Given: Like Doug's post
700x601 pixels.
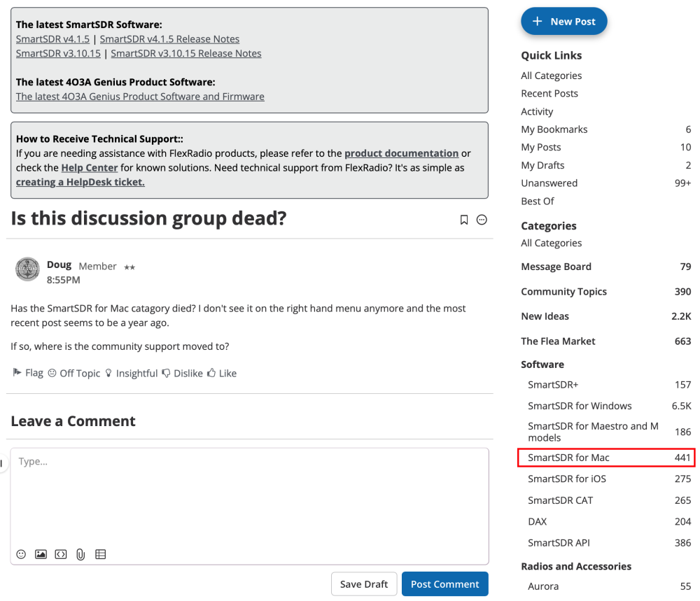Looking at the screenshot, I should (222, 373).
